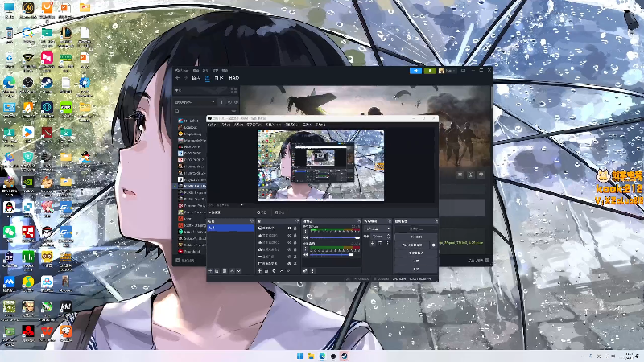Viewport: 644px width, 362px height.
Task: Go back in Steam navigation
Action: [x=177, y=78]
